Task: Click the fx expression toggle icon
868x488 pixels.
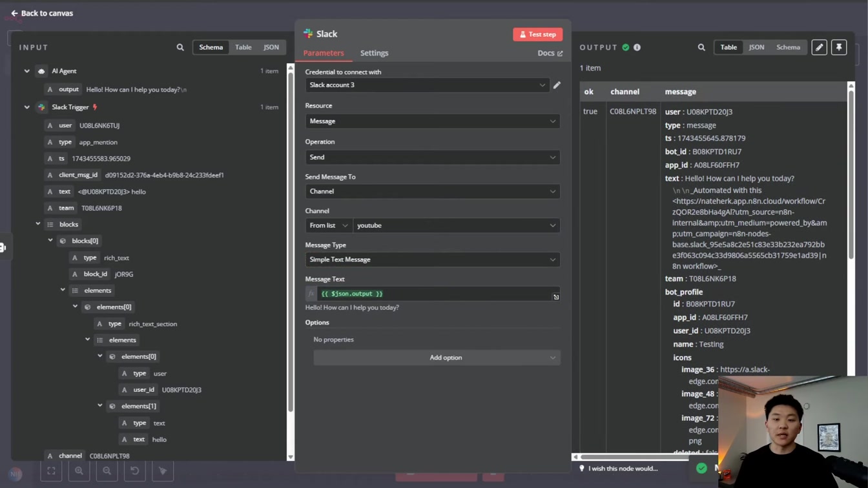Action: click(x=311, y=294)
